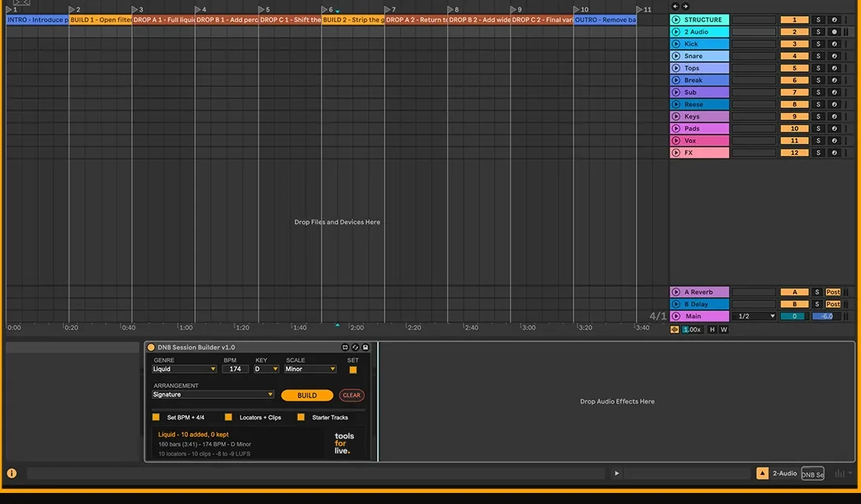Viewport: 861px width, 504px height.
Task: Click the device unlink/refresh circular icon
Action: pos(355,348)
